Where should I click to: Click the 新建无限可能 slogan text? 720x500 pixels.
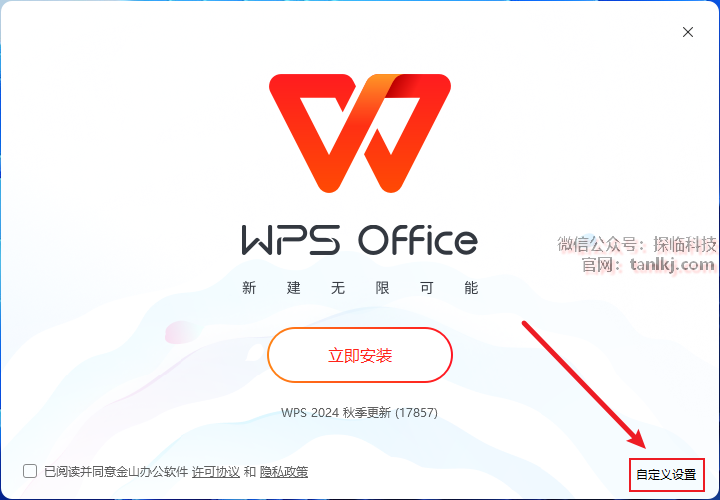click(360, 288)
